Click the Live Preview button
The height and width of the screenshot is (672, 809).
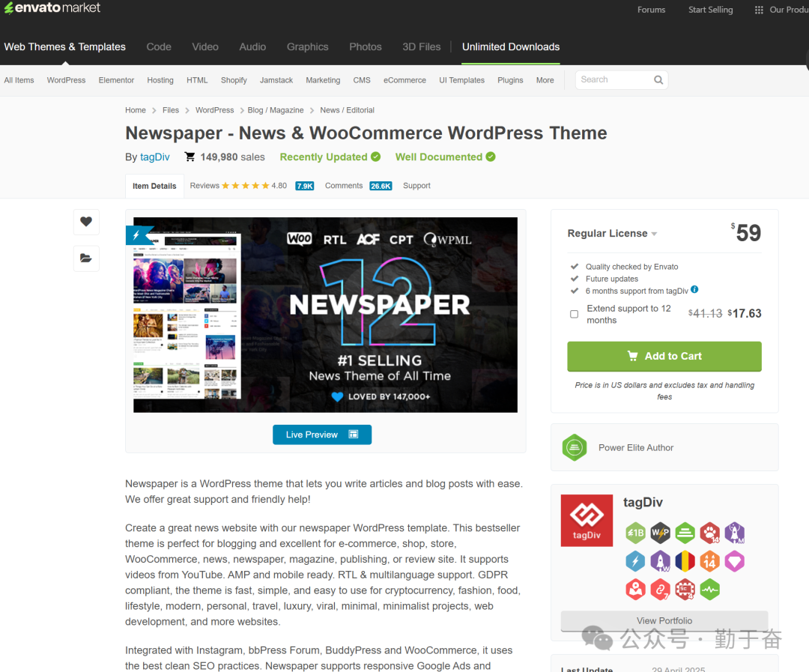(x=322, y=435)
